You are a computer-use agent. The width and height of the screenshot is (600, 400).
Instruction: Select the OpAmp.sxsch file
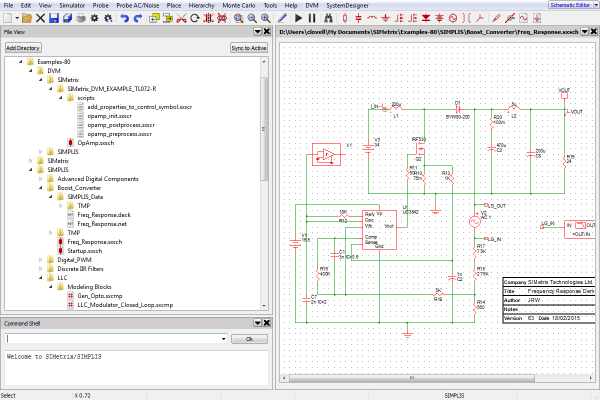tap(96, 143)
